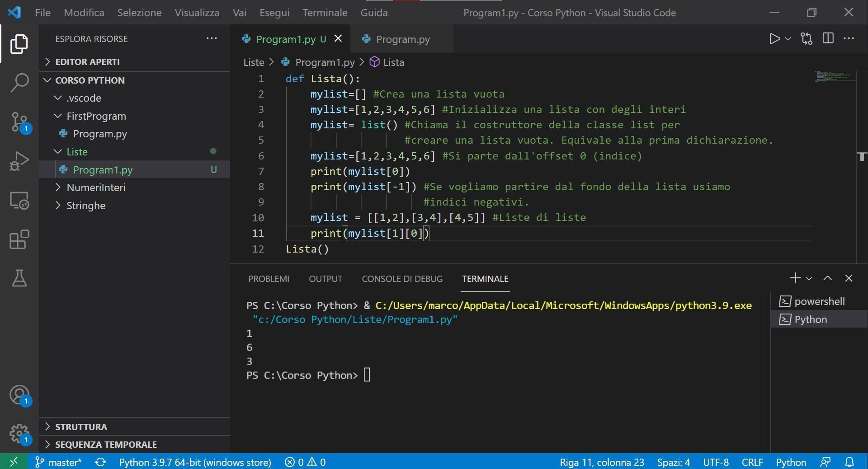Close the Program1.py tab
This screenshot has width=868, height=469.
pos(338,39)
